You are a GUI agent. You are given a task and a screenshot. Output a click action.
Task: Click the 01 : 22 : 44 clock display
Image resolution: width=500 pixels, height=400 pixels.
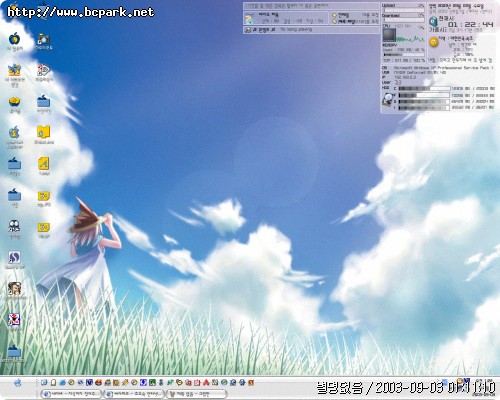coord(471,24)
